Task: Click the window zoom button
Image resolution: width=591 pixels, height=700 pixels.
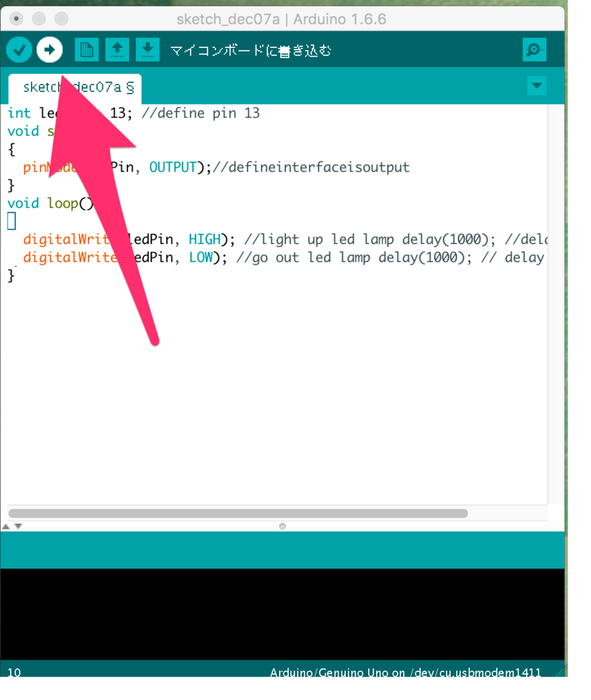Action: [x=61, y=18]
